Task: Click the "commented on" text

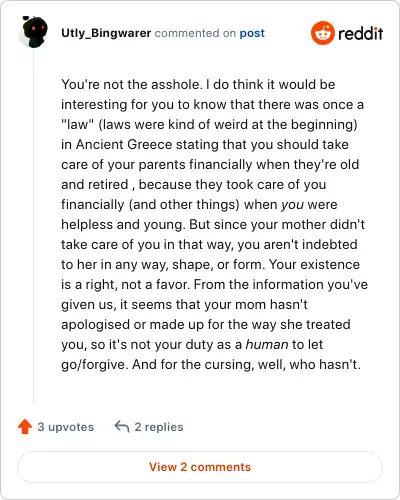Action: coord(195,33)
